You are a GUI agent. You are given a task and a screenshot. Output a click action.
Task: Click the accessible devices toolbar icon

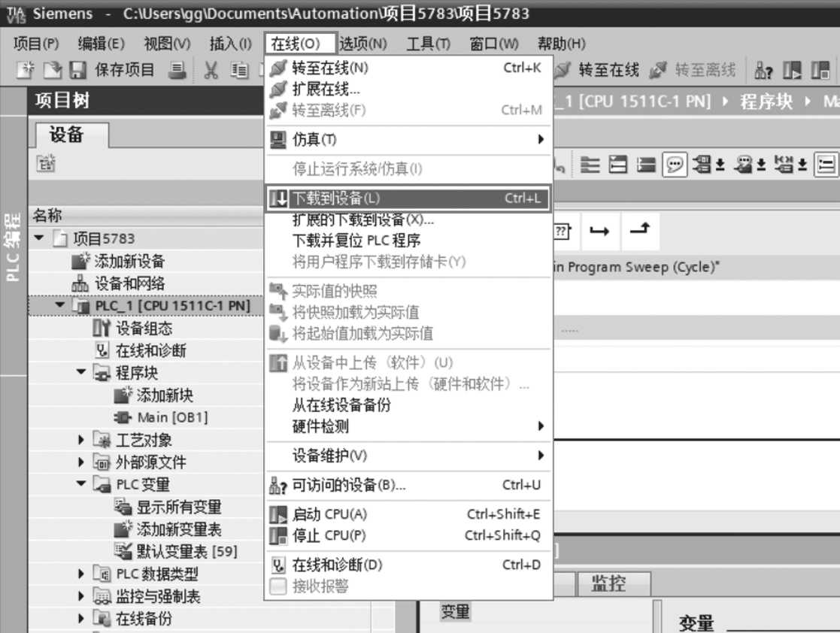pos(763,70)
